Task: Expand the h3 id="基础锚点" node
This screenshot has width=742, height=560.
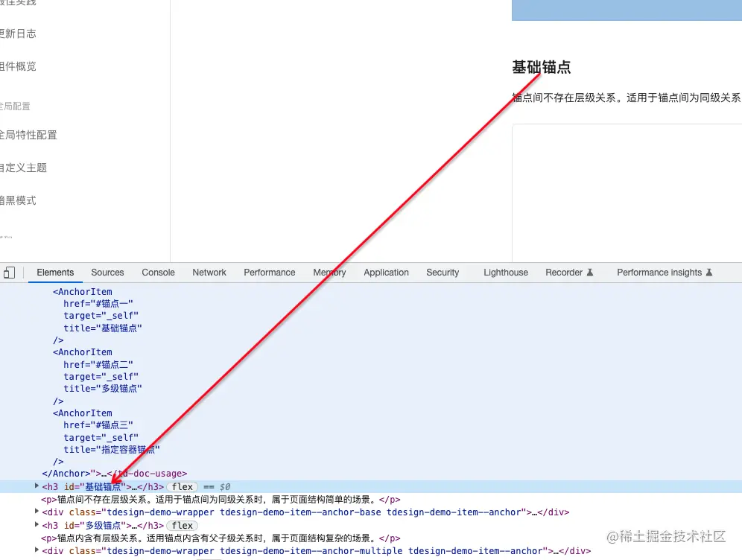Action: [37, 486]
